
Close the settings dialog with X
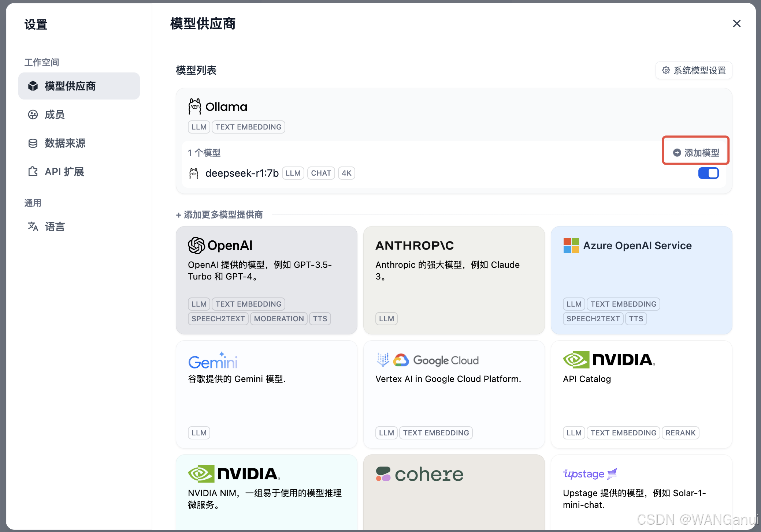point(736,23)
